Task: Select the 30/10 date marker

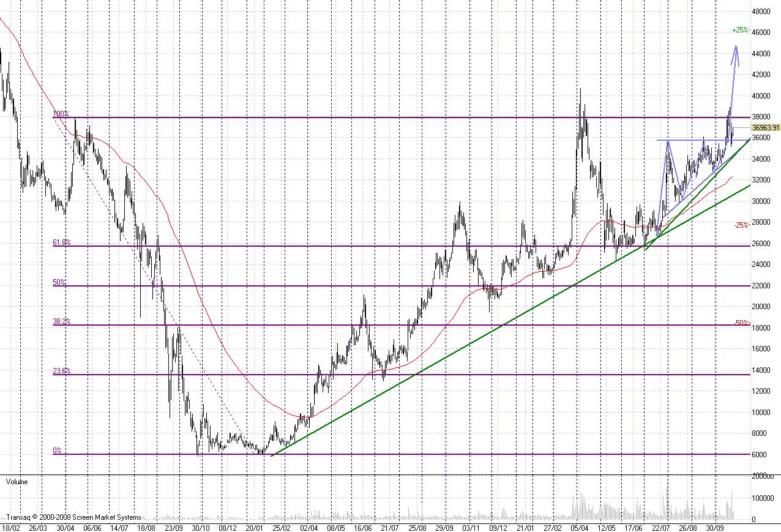Action: (x=201, y=527)
